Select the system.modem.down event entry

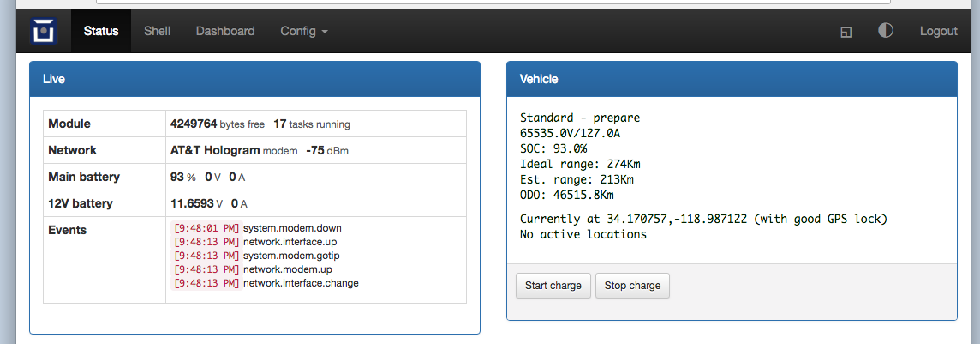tap(292, 228)
